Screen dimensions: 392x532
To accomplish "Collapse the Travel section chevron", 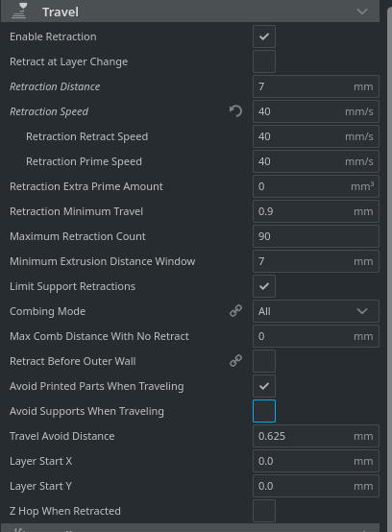I will click(x=362, y=12).
